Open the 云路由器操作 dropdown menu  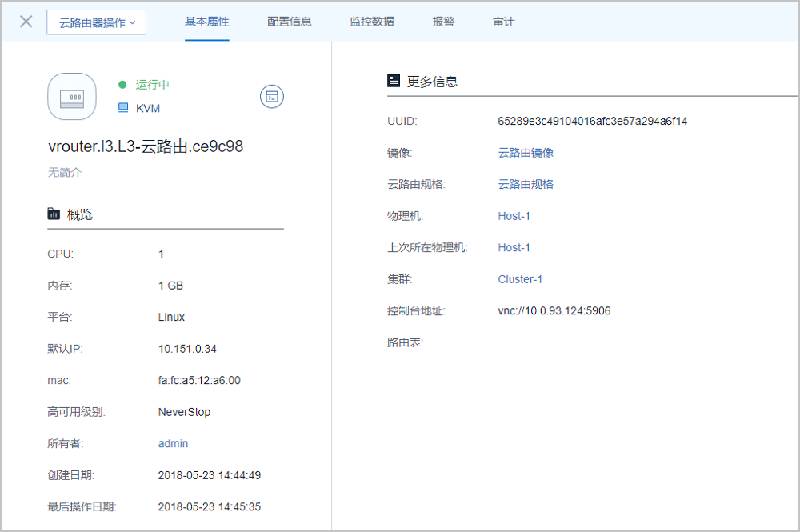[96, 22]
